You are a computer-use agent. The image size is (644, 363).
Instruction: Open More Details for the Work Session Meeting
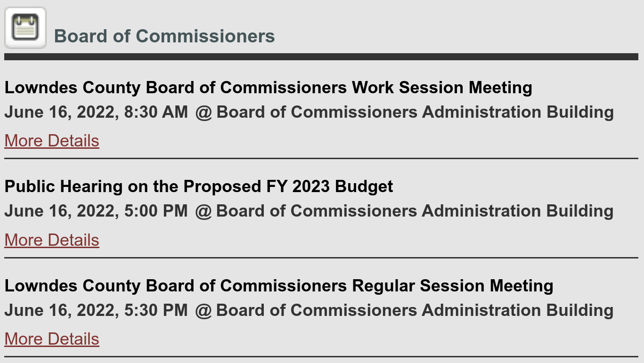tap(51, 141)
